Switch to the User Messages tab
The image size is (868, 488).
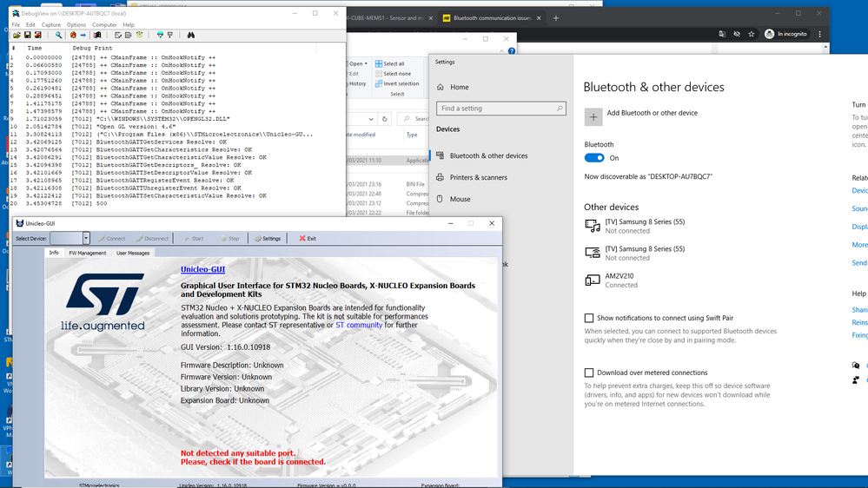click(133, 253)
